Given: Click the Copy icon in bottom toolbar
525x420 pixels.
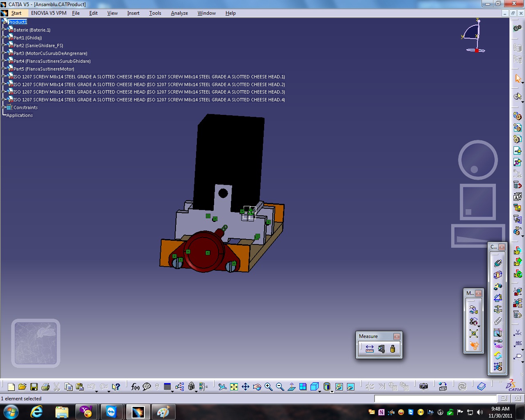Looking at the screenshot, I should pyautogui.click(x=68, y=386).
